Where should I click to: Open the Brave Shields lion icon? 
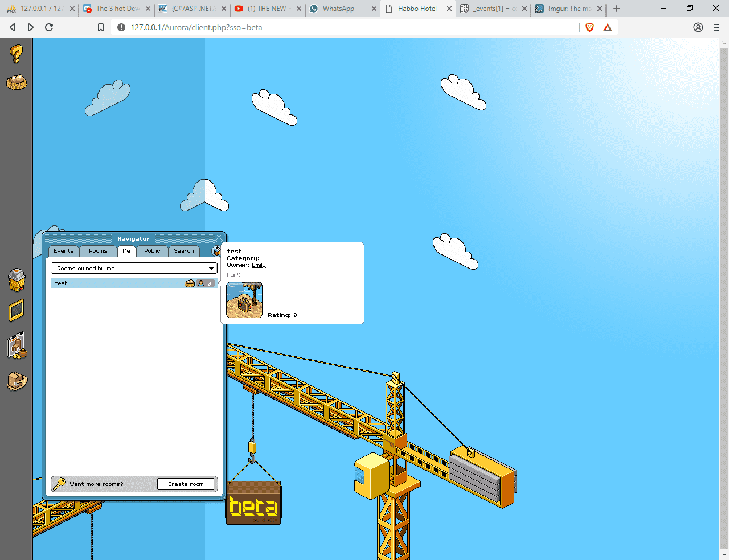pyautogui.click(x=590, y=27)
